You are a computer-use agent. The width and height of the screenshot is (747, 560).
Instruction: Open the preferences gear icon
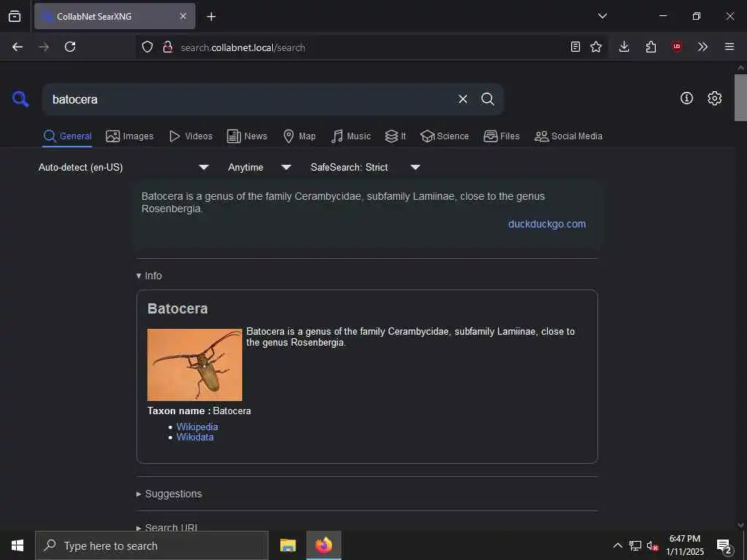coord(714,98)
